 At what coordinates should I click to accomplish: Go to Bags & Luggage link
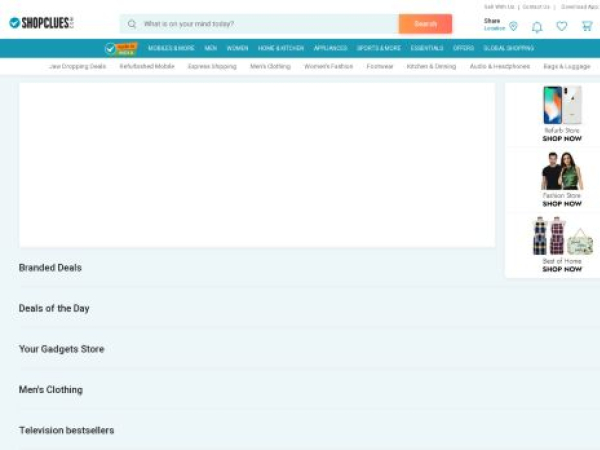(567, 67)
